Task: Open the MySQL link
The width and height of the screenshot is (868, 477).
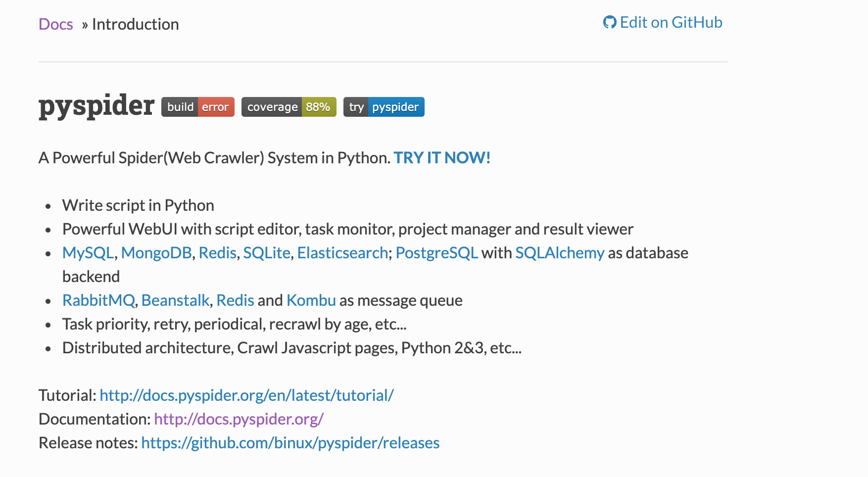Action: point(88,253)
